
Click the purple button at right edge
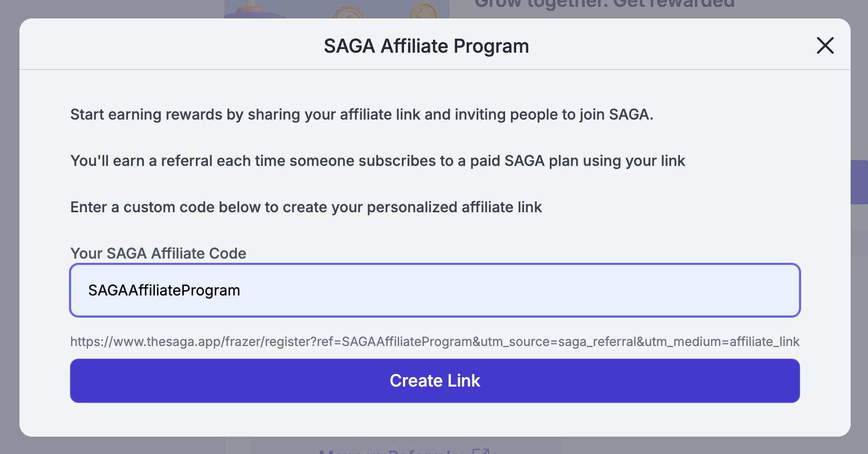click(x=859, y=182)
